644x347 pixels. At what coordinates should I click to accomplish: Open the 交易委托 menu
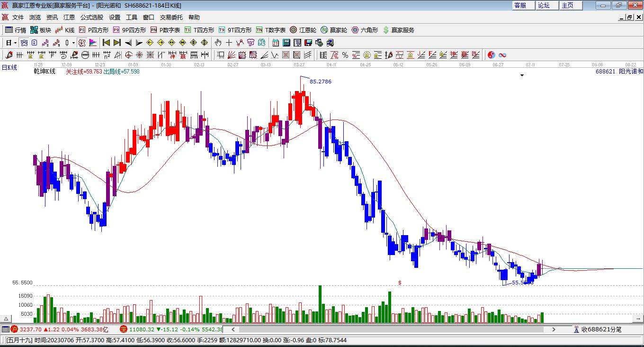click(x=171, y=18)
